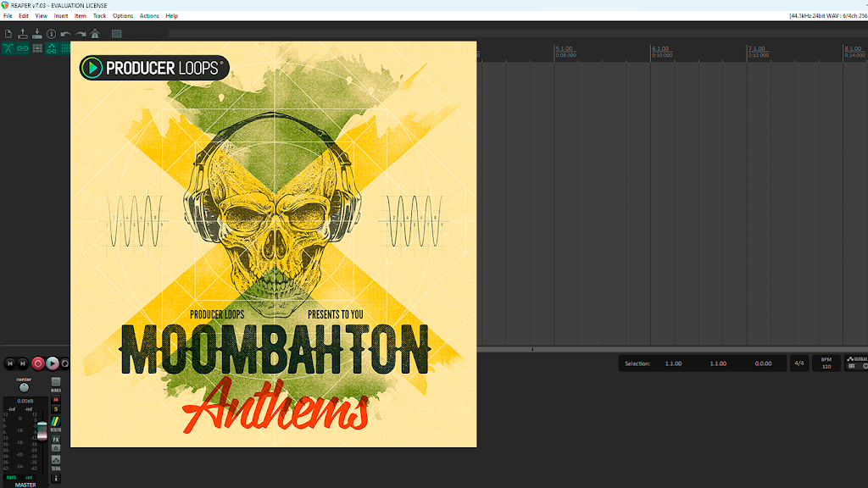The image size is (868, 488).
Task: Click the red Record button
Action: click(x=37, y=363)
